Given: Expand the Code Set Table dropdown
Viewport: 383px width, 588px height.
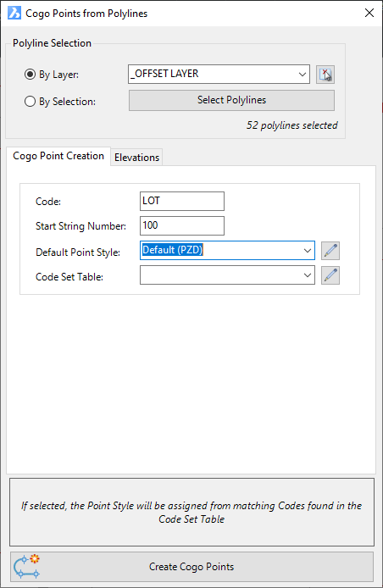Looking at the screenshot, I should [308, 275].
